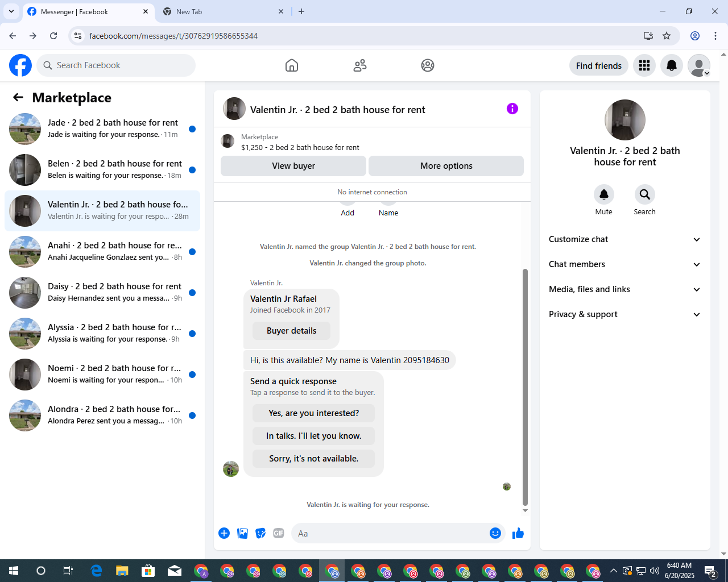This screenshot has width=728, height=582.
Task: Open Anahi's rental conversation
Action: pos(102,252)
